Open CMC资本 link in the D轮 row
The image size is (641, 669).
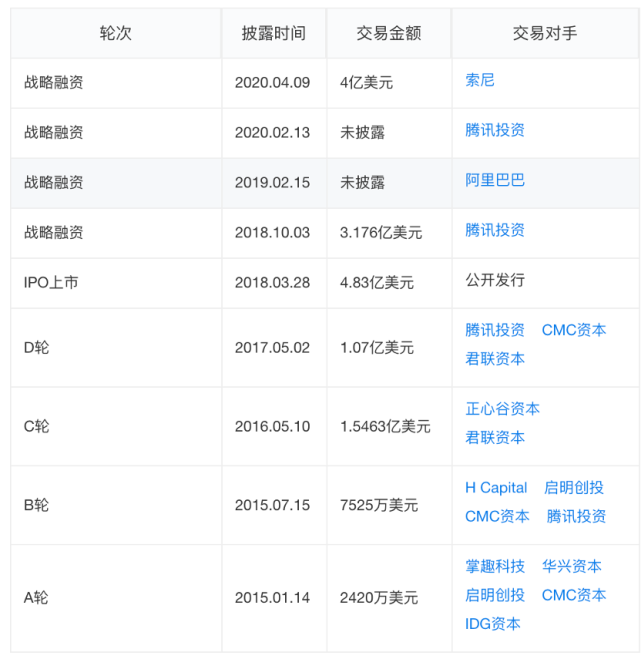[x=574, y=330]
